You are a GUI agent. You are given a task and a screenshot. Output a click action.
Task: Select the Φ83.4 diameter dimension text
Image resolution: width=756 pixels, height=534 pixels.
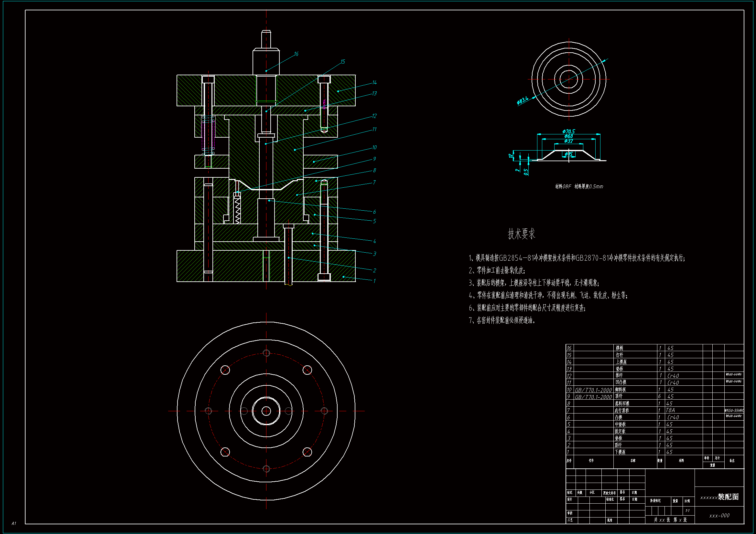click(x=523, y=100)
